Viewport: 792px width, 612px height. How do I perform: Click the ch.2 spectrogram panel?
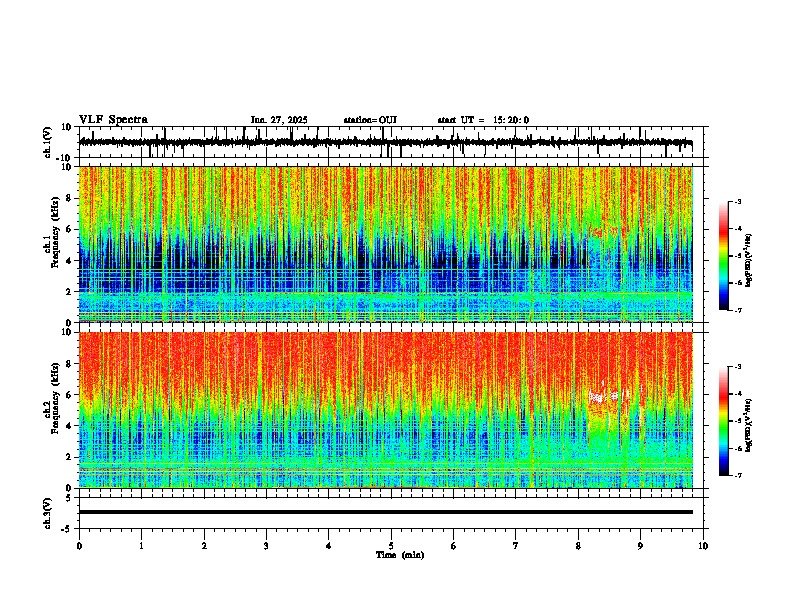(391, 410)
